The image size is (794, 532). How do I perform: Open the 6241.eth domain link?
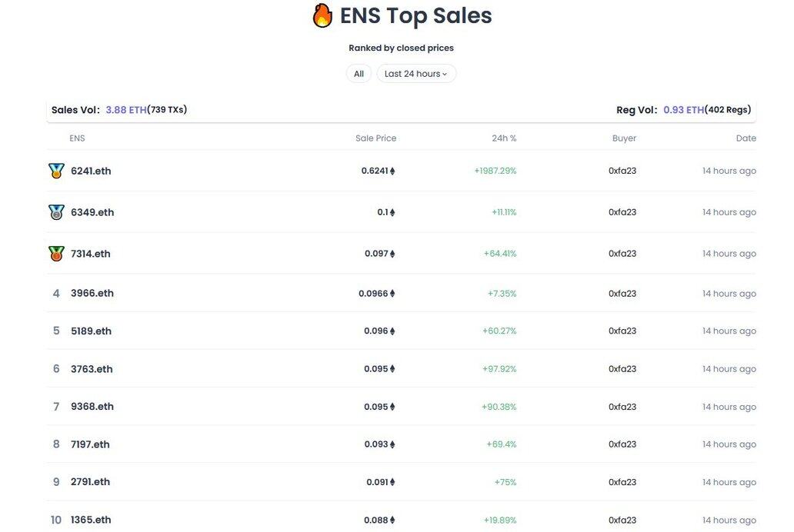tap(91, 171)
